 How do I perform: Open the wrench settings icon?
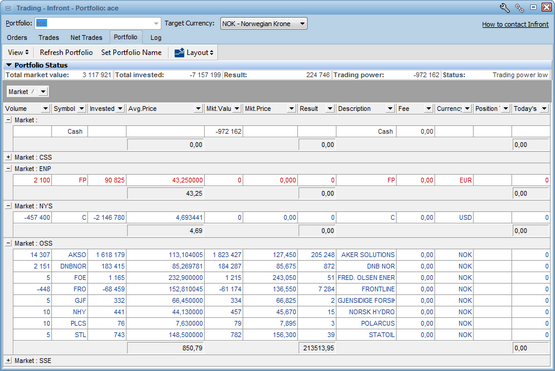click(x=505, y=8)
